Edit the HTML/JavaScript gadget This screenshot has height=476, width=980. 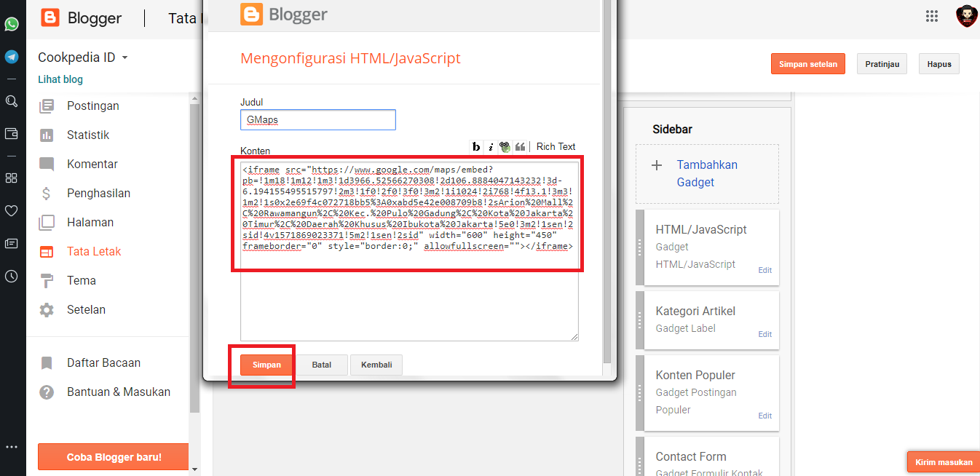(764, 270)
